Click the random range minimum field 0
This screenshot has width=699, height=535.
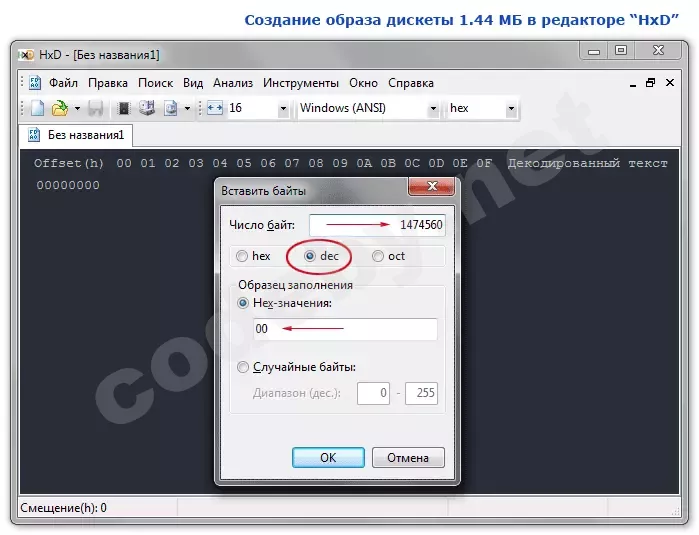[x=373, y=393]
